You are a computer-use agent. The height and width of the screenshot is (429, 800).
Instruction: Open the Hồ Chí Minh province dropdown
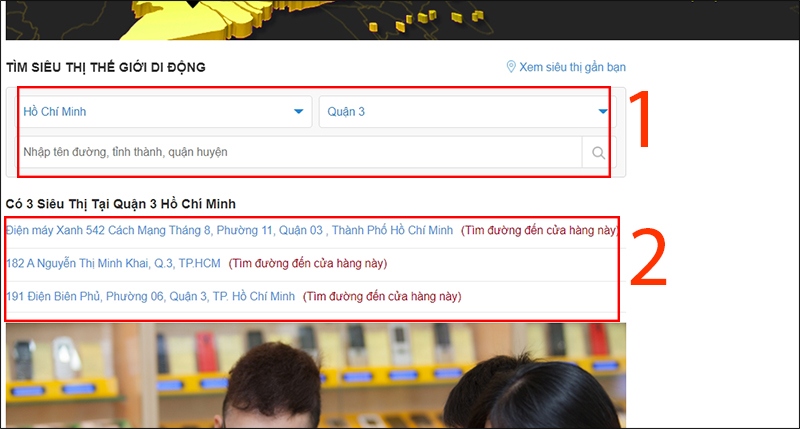coord(163,112)
